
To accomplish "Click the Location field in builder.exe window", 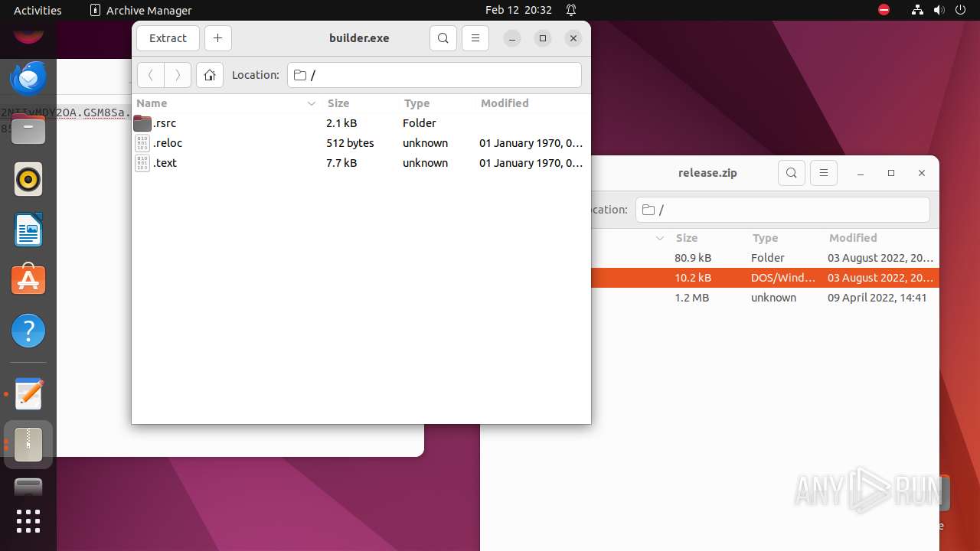I will (434, 75).
